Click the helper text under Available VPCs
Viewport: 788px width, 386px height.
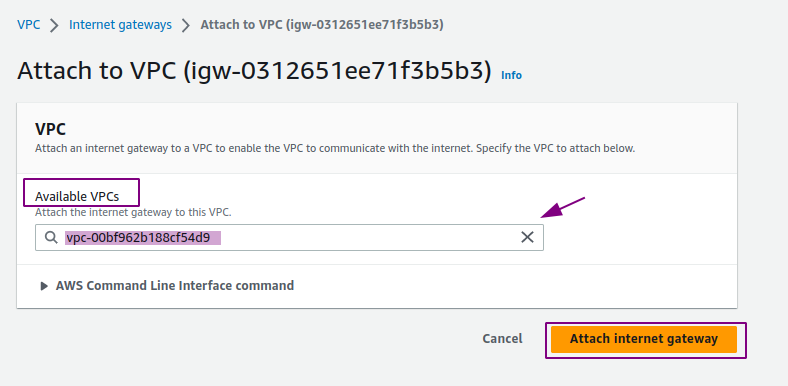click(x=133, y=213)
